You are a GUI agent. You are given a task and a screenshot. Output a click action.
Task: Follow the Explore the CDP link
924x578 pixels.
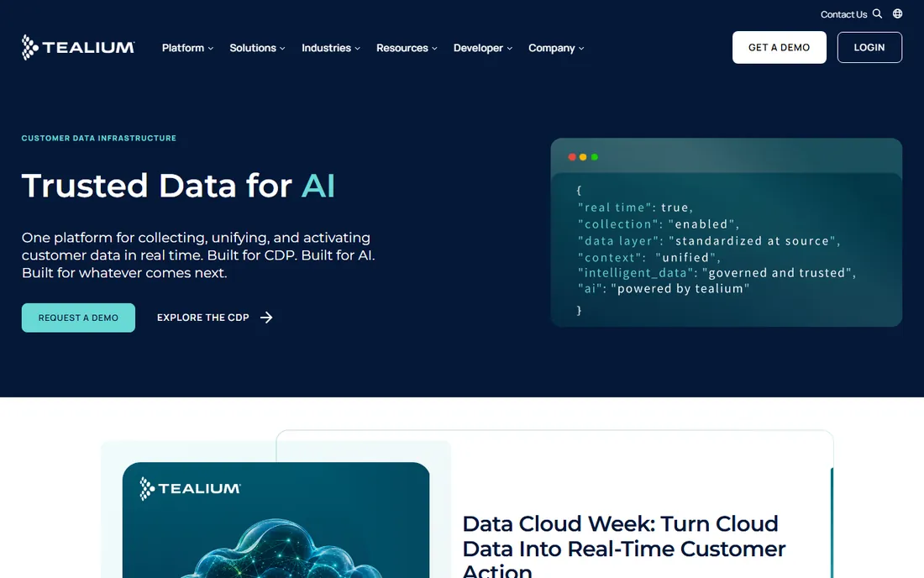(x=214, y=318)
